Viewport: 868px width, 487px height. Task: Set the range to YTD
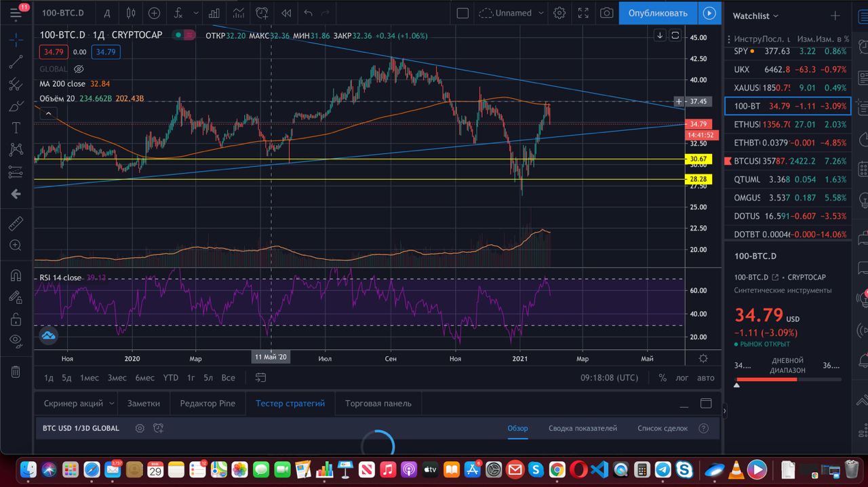[171, 378]
